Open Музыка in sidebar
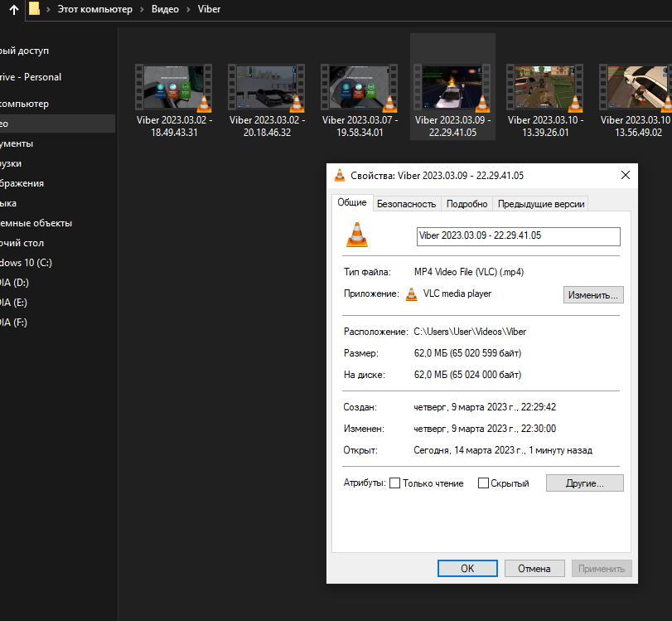 click(8, 203)
